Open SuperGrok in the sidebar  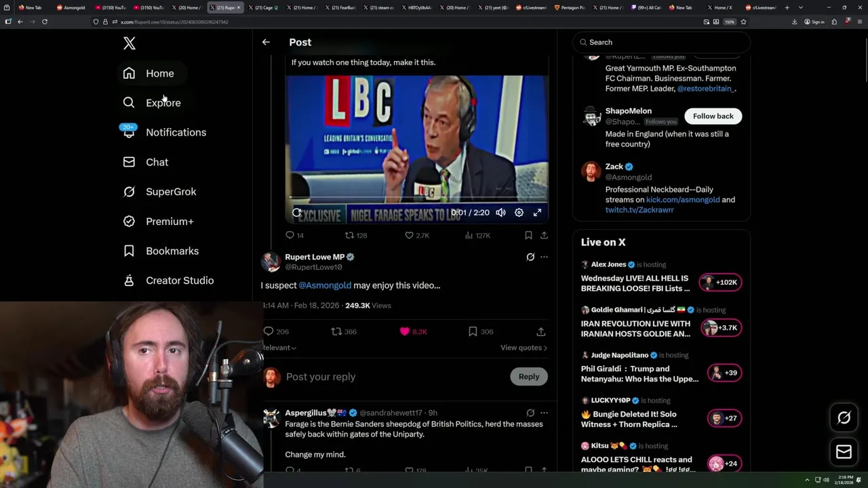click(159, 192)
